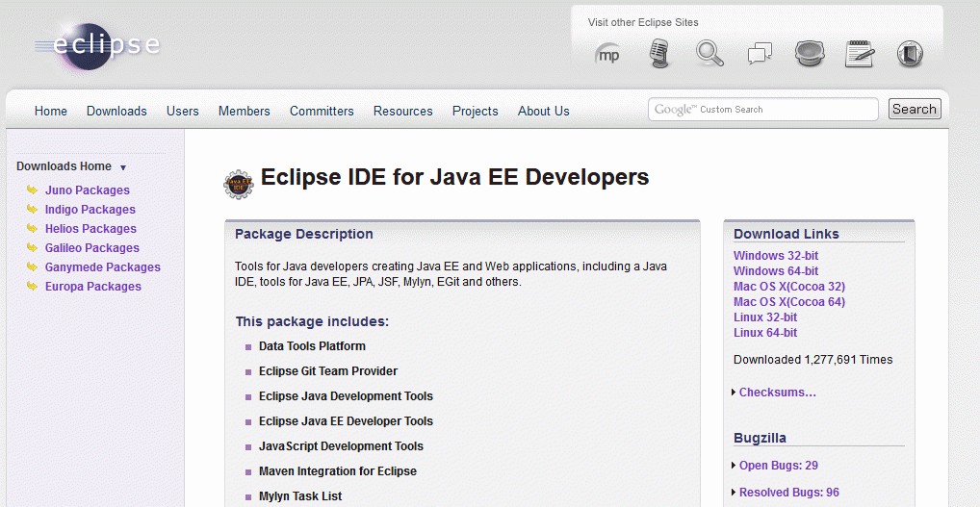Image resolution: width=980 pixels, height=507 pixels.
Task: Click the Eclipse Java EE Developer Tools item
Action: [346, 421]
